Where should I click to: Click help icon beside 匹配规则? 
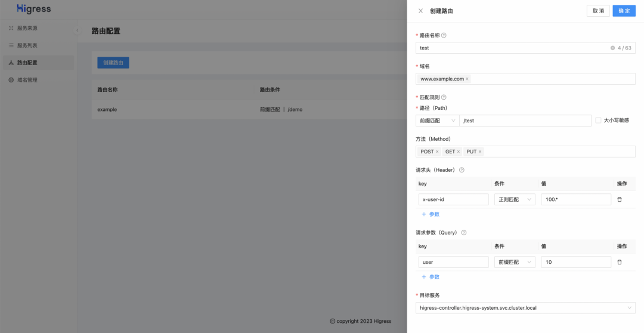click(444, 97)
